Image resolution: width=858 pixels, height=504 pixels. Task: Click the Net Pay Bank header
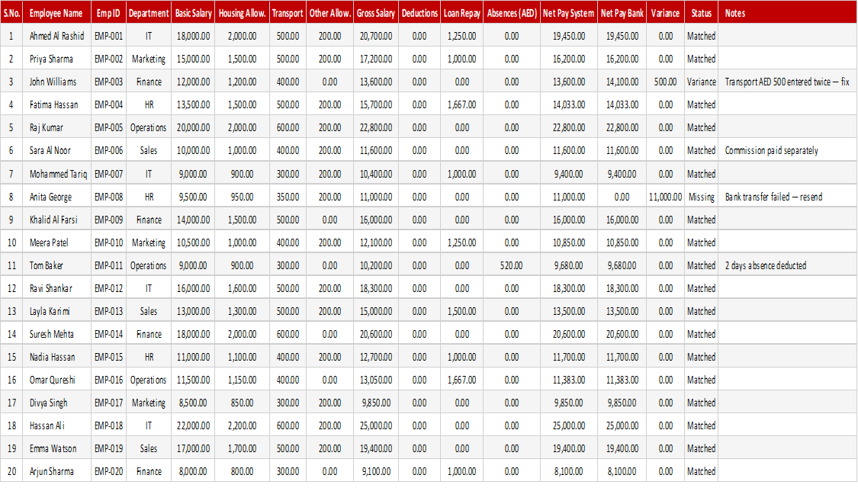coord(622,13)
